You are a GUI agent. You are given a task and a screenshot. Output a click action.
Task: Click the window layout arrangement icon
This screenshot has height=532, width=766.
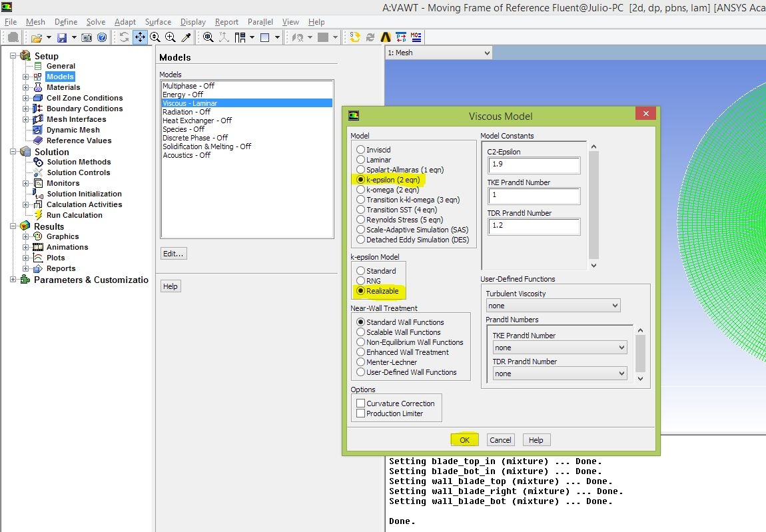pos(240,37)
